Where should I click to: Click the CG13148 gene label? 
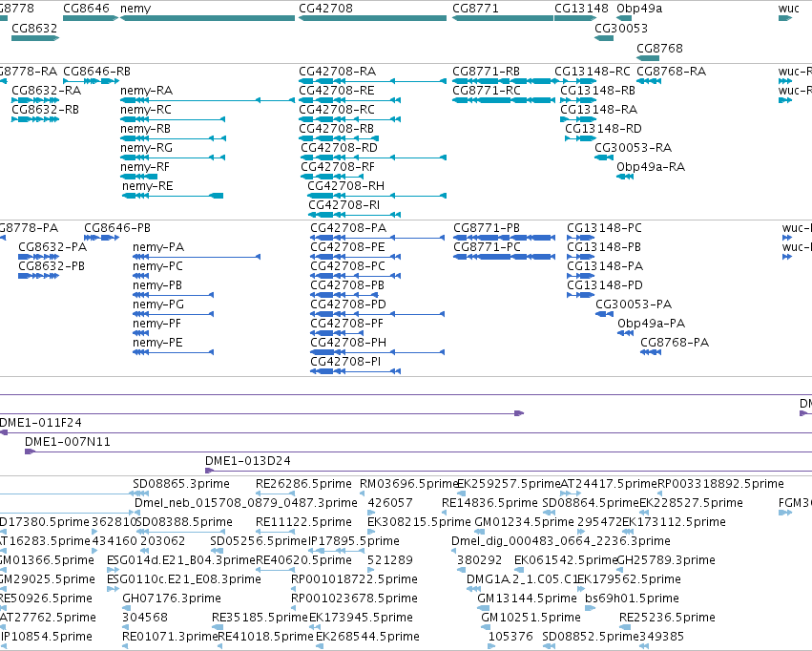[581, 9]
